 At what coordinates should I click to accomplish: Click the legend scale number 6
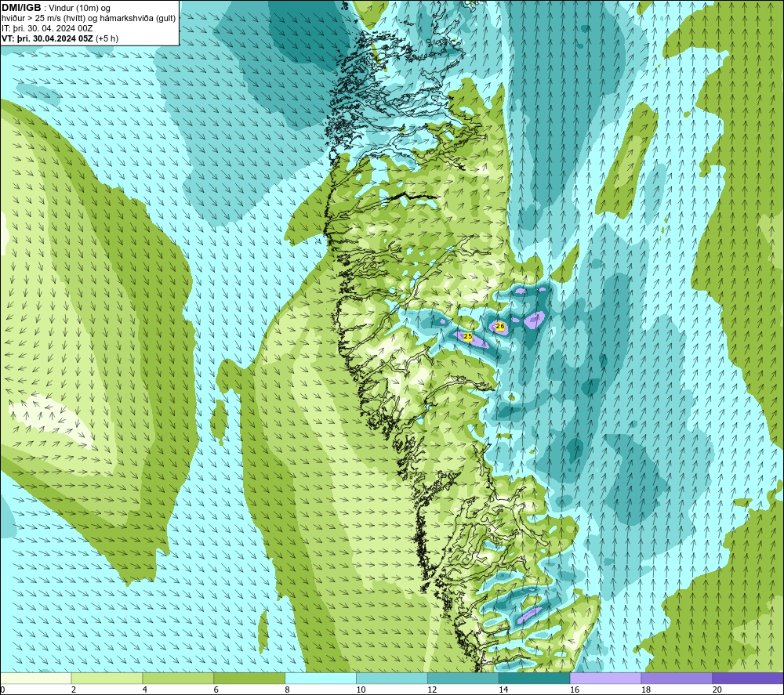coord(216,690)
